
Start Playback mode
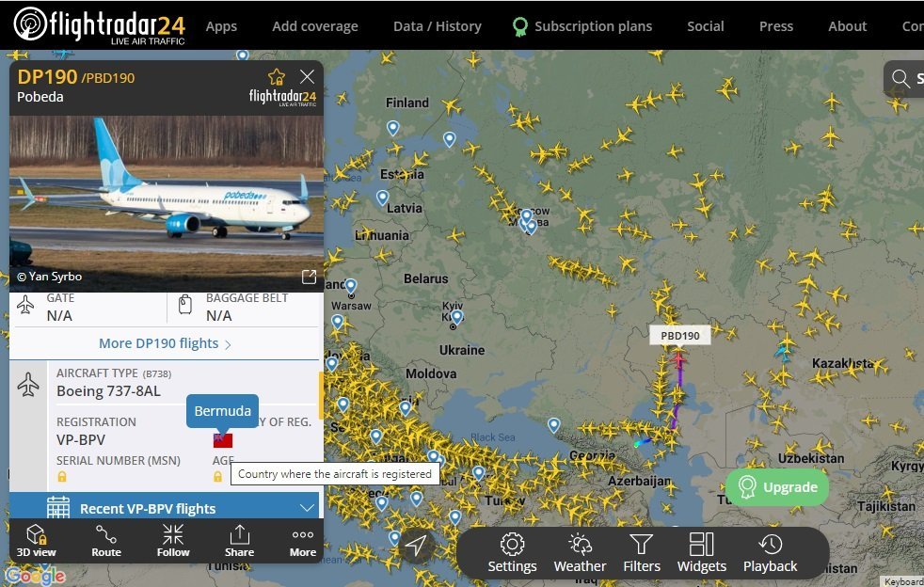[771, 553]
